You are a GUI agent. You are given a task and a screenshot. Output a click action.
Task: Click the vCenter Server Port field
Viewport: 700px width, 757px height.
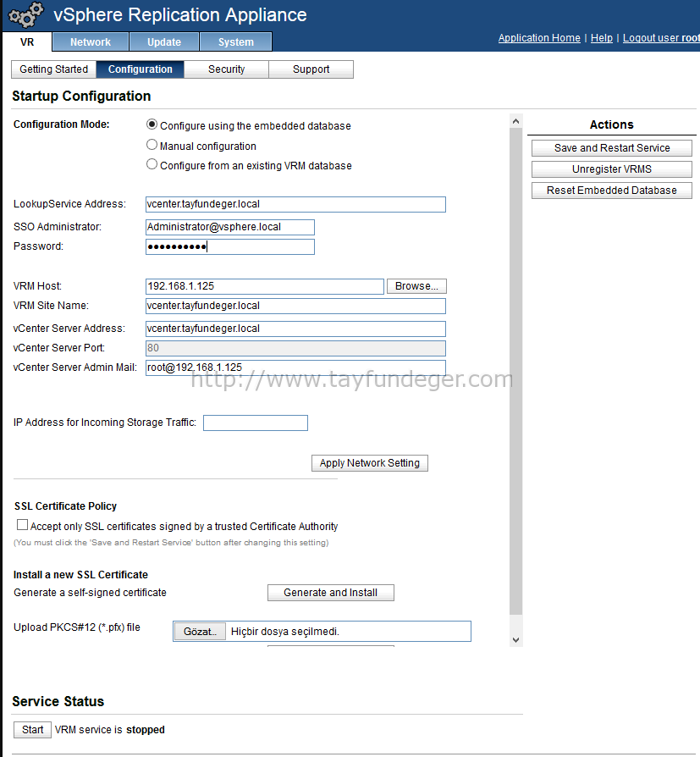[x=295, y=348]
